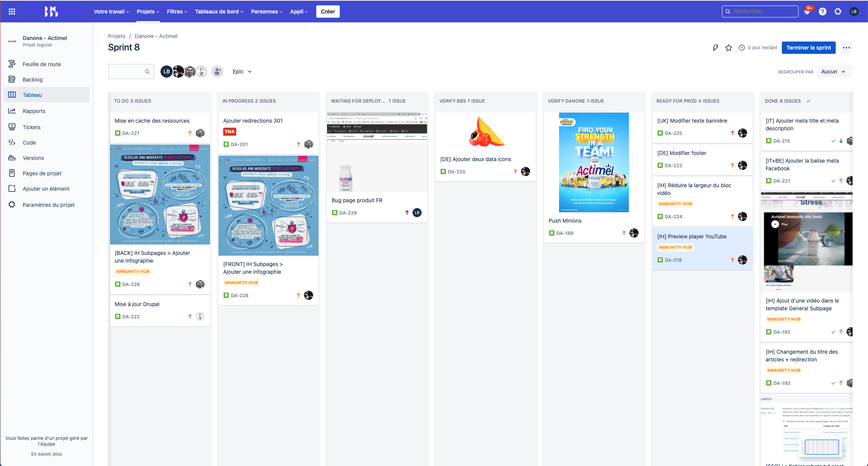
Task: Click Immunity Hub label on DA-219
Action: coord(675,247)
